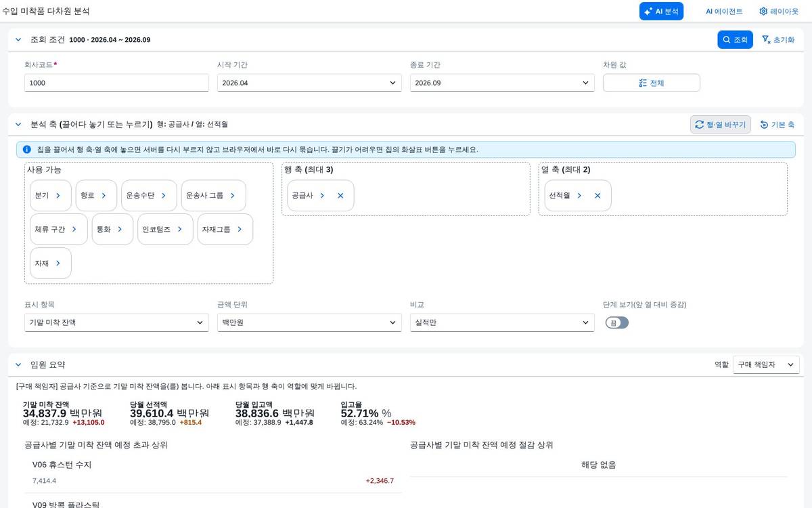The width and height of the screenshot is (812, 508).
Task: Click the AI 분석 button
Action: click(x=661, y=12)
